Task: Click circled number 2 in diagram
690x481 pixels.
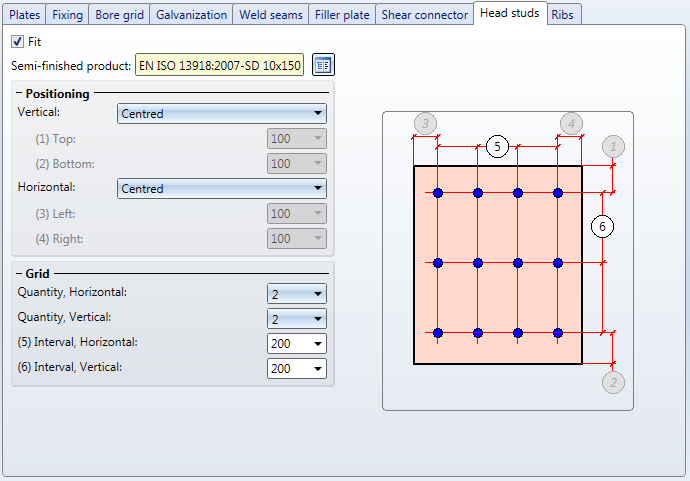Action: tap(614, 381)
